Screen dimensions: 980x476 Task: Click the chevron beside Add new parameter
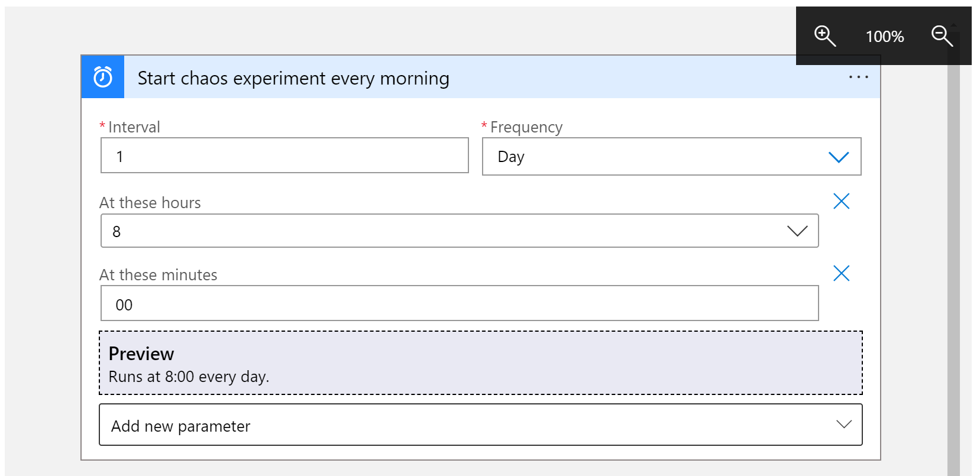pyautogui.click(x=843, y=425)
